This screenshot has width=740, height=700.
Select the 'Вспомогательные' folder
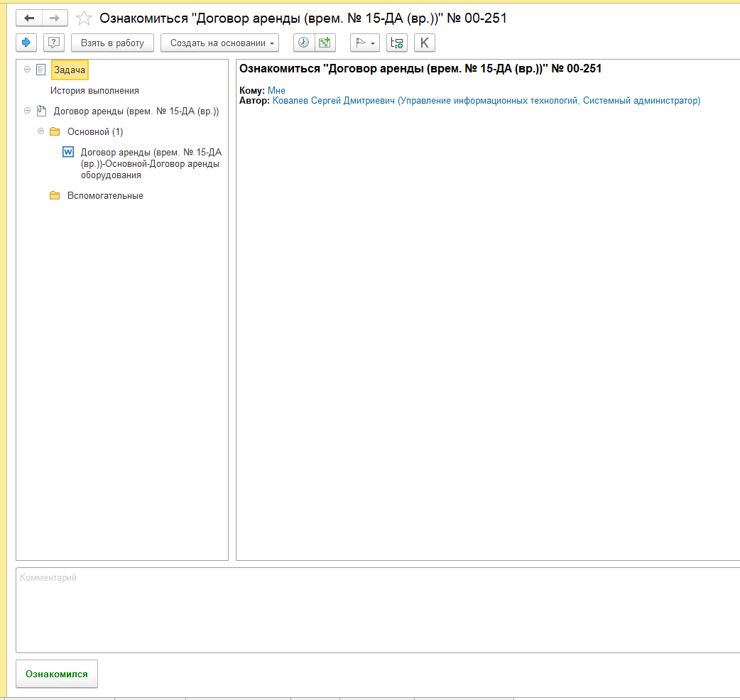[105, 195]
